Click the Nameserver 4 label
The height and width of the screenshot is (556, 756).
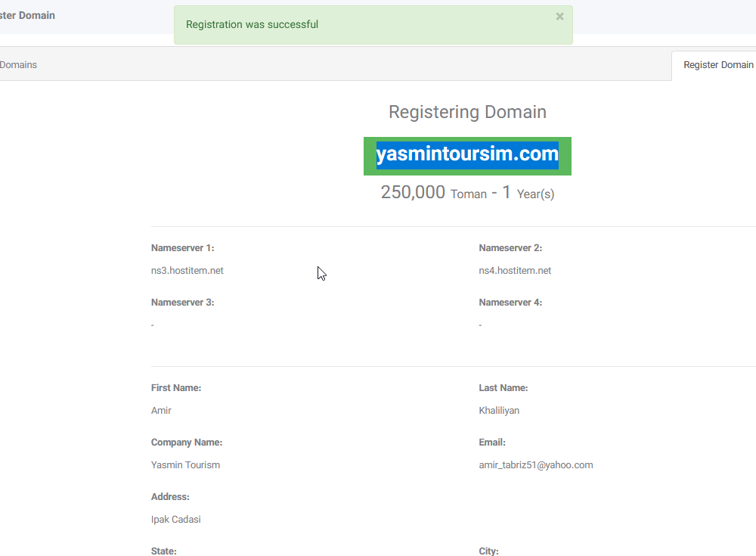pyautogui.click(x=510, y=303)
